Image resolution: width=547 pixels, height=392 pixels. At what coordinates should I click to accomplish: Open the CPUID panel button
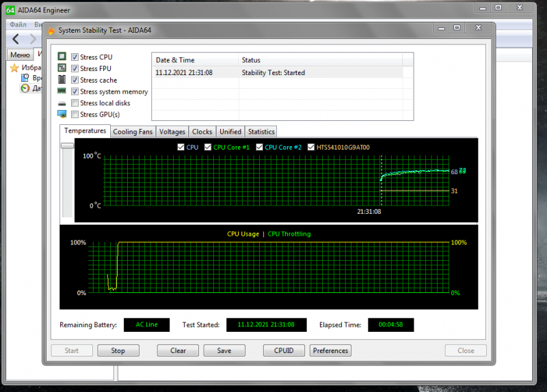(x=284, y=350)
